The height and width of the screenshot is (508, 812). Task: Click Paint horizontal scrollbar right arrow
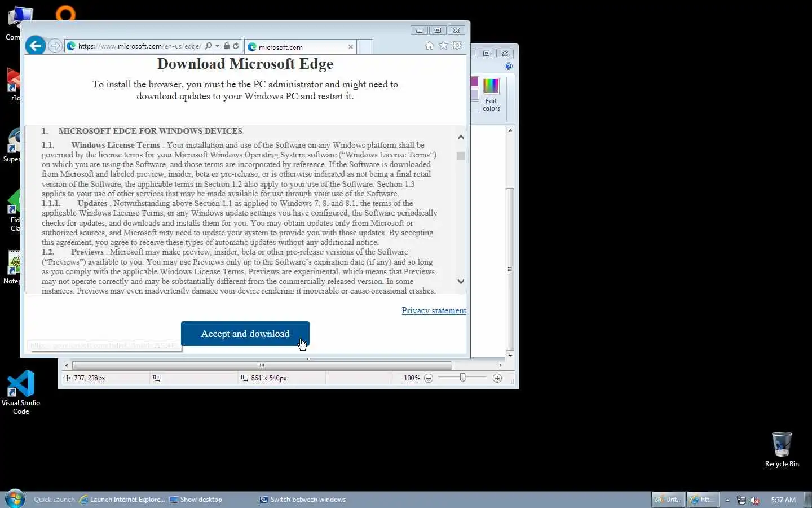click(x=500, y=365)
